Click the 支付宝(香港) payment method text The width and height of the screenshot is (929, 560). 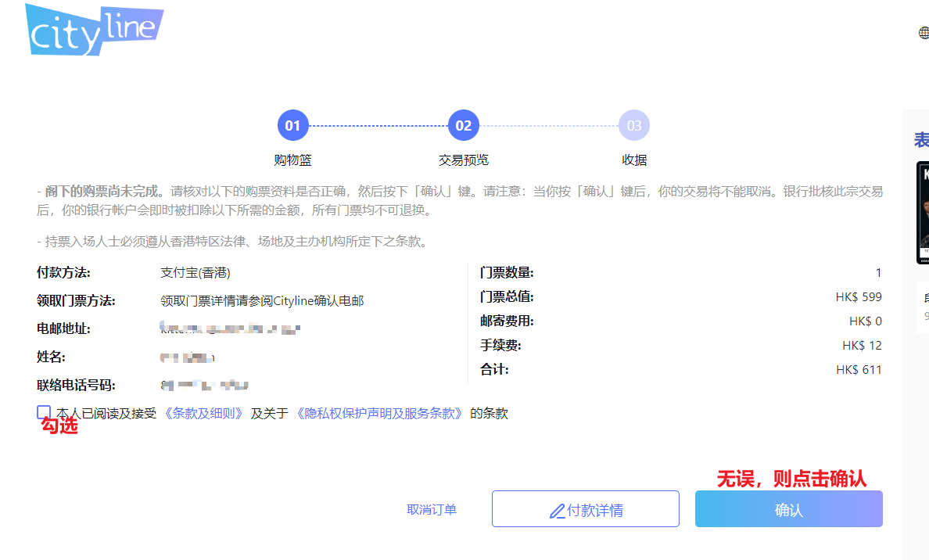point(195,273)
